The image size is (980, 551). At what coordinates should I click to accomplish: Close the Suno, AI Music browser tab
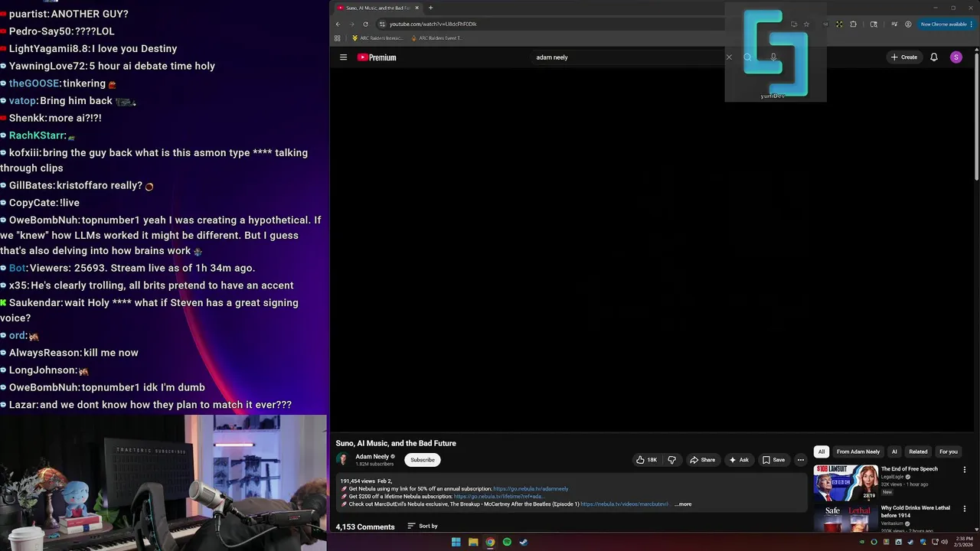(416, 8)
